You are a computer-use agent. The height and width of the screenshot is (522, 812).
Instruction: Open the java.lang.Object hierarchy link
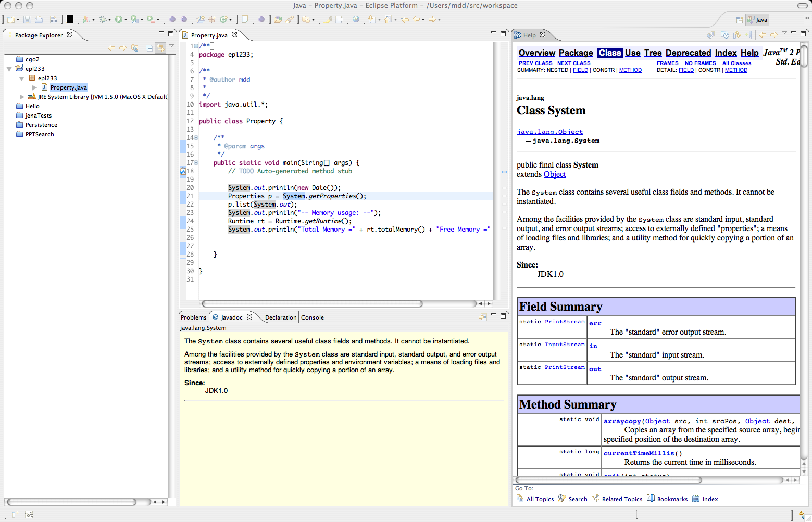pyautogui.click(x=550, y=132)
